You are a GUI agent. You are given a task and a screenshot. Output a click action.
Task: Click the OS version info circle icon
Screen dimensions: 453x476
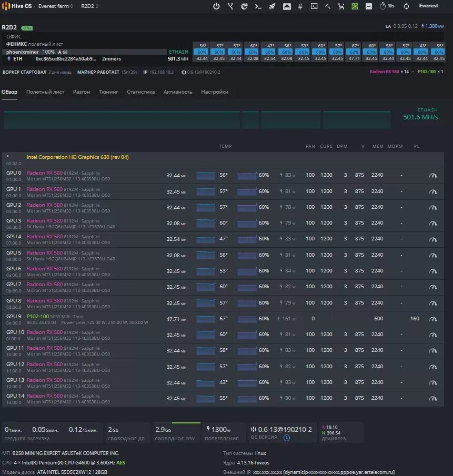pos(287,438)
